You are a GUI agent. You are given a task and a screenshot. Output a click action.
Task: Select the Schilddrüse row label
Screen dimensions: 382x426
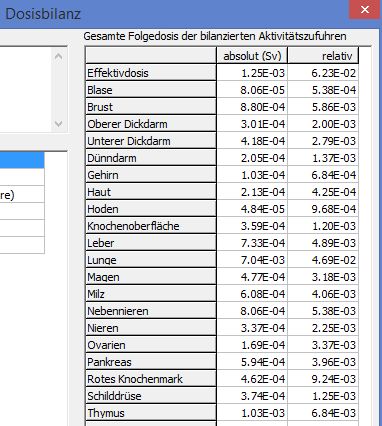tap(151, 396)
